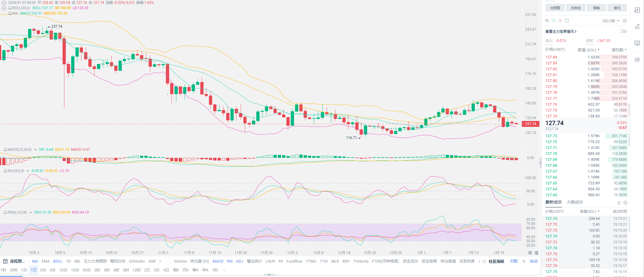Select the 4时 timeframe
The width and height of the screenshot is (644, 277).
click(116, 270)
